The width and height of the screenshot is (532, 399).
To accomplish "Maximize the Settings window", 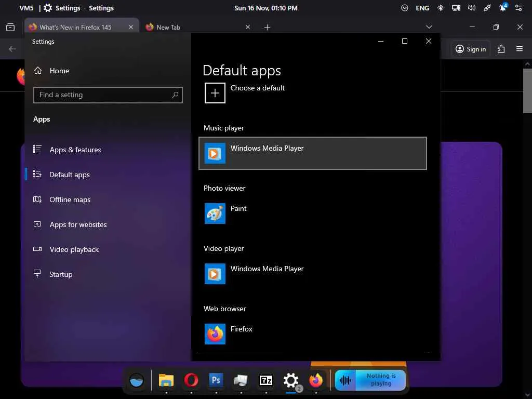I will pos(404,41).
